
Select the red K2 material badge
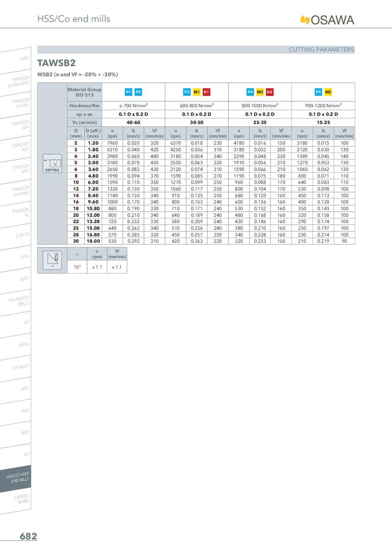[269, 92]
